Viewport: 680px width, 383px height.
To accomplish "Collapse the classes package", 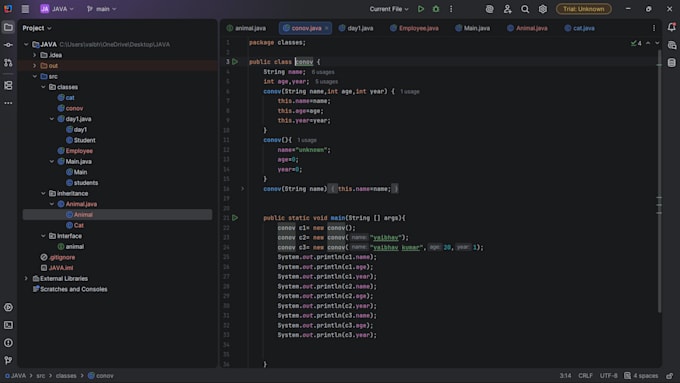I will pyautogui.click(x=43, y=87).
